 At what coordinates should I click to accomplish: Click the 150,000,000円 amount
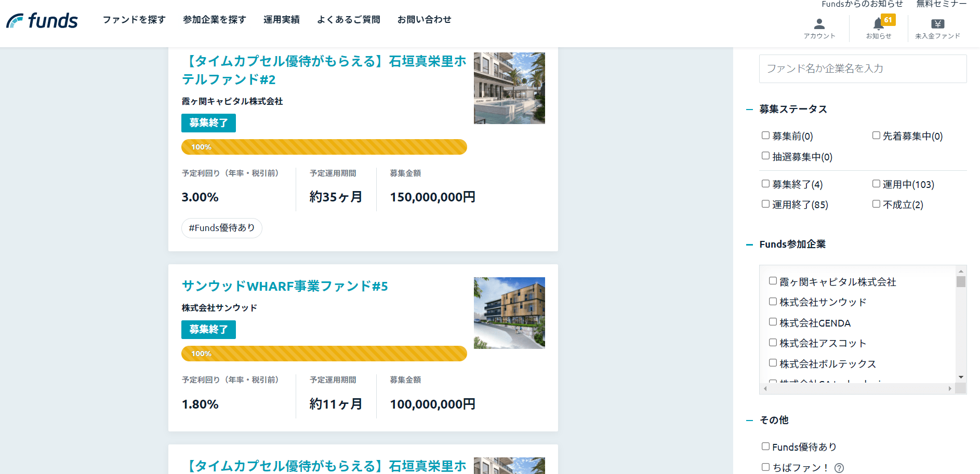pyautogui.click(x=433, y=197)
